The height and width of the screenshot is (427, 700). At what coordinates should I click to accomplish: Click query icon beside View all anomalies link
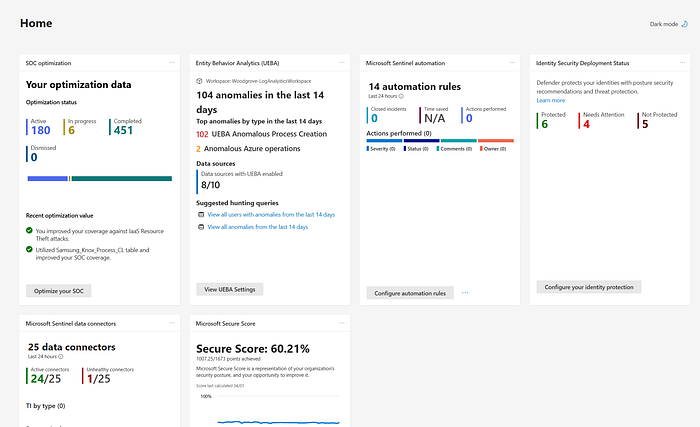tap(201, 227)
